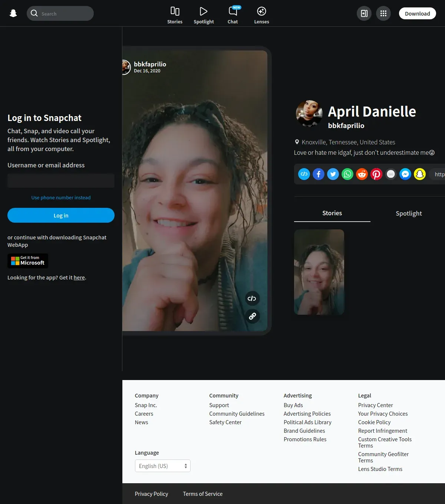
Task: Click the Snapchat ghost logo
Action: click(13, 13)
